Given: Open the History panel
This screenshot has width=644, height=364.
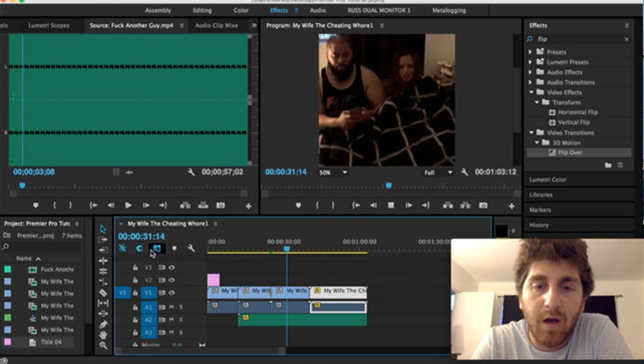Looking at the screenshot, I should coord(539,225).
